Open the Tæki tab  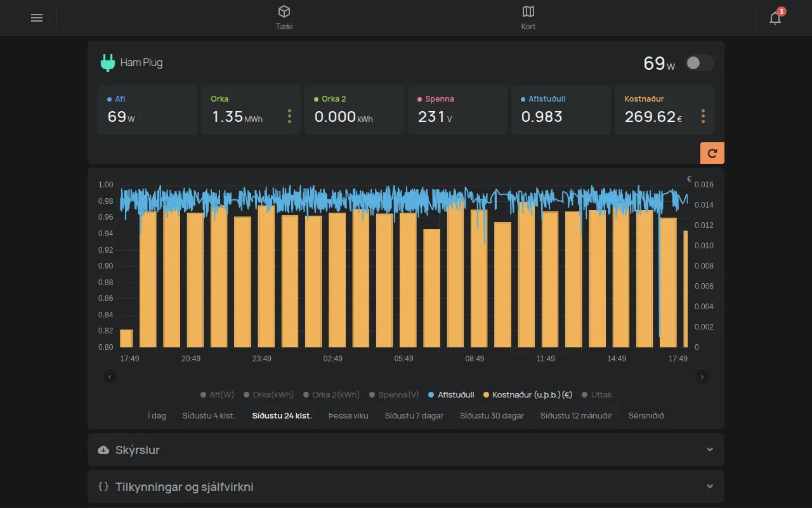tap(284, 18)
